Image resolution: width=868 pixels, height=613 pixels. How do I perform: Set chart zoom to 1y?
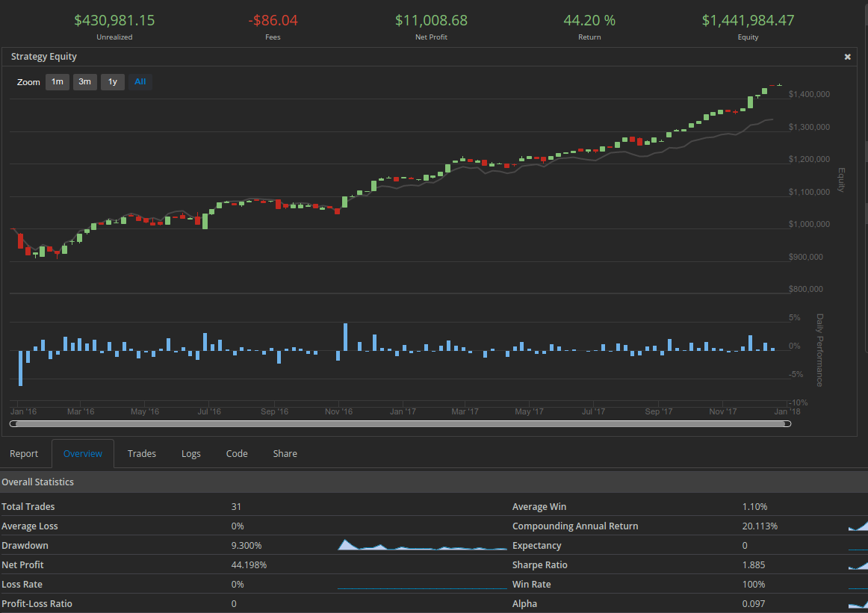point(112,82)
